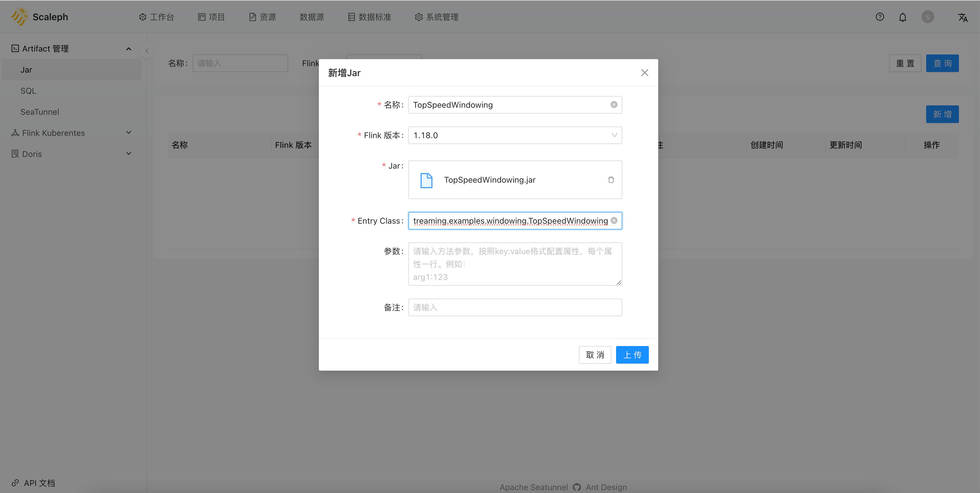This screenshot has width=980, height=493.
Task: Open the 项目 top menu
Action: pos(211,17)
